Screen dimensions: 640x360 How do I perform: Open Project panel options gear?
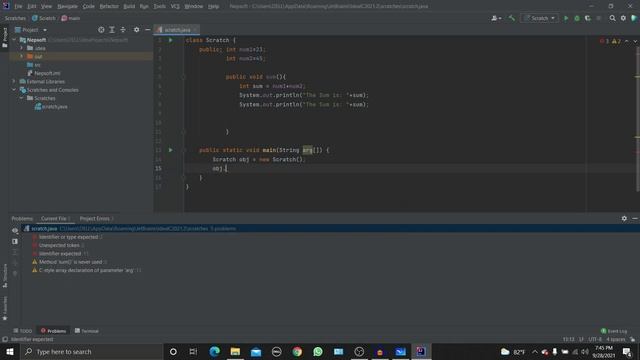(x=136, y=30)
